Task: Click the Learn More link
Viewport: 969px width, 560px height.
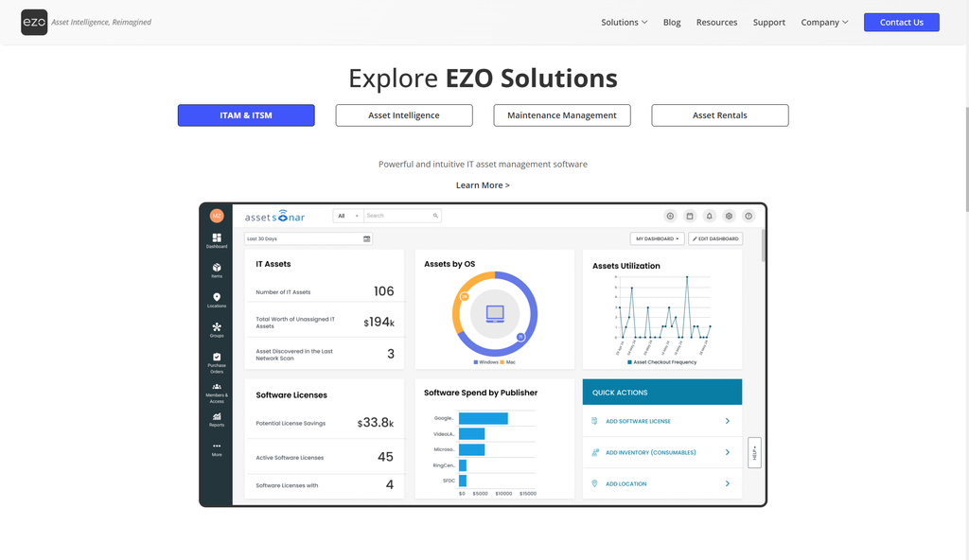Action: pyautogui.click(x=484, y=184)
